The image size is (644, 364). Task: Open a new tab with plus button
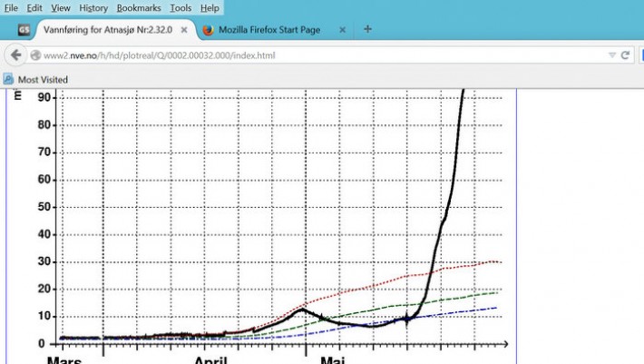point(367,29)
